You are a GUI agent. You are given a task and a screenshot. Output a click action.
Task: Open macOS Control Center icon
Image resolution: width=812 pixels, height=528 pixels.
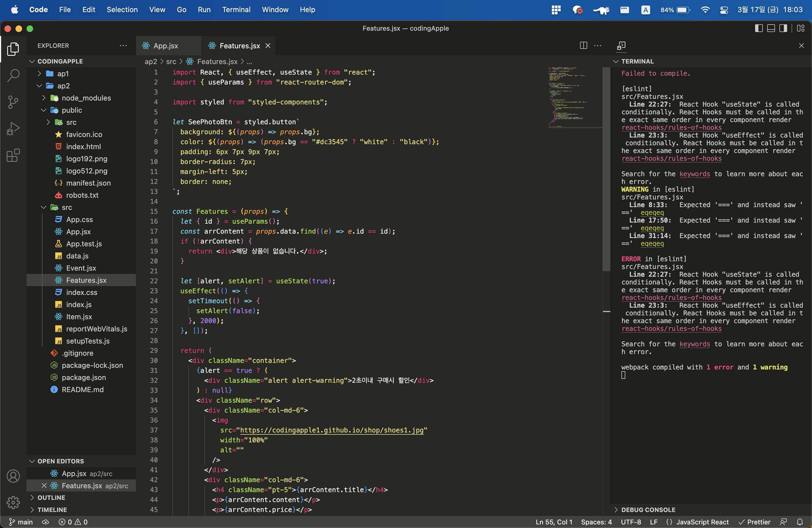[724, 10]
